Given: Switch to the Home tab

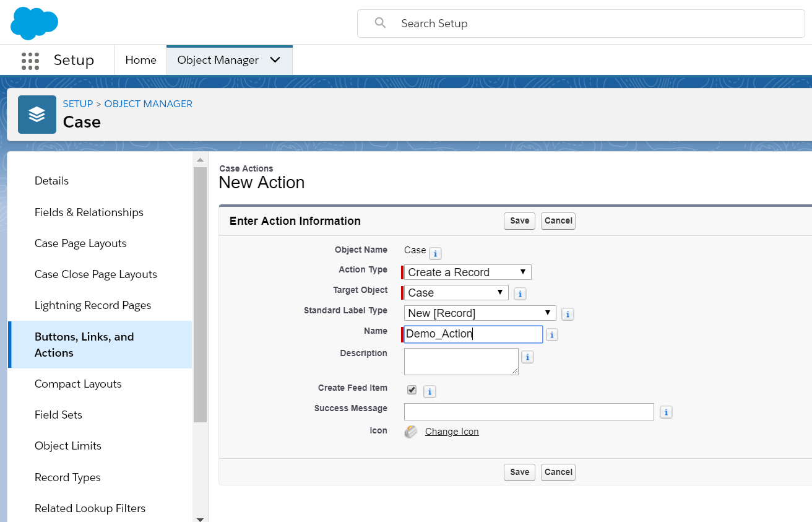Looking at the screenshot, I should [140, 59].
